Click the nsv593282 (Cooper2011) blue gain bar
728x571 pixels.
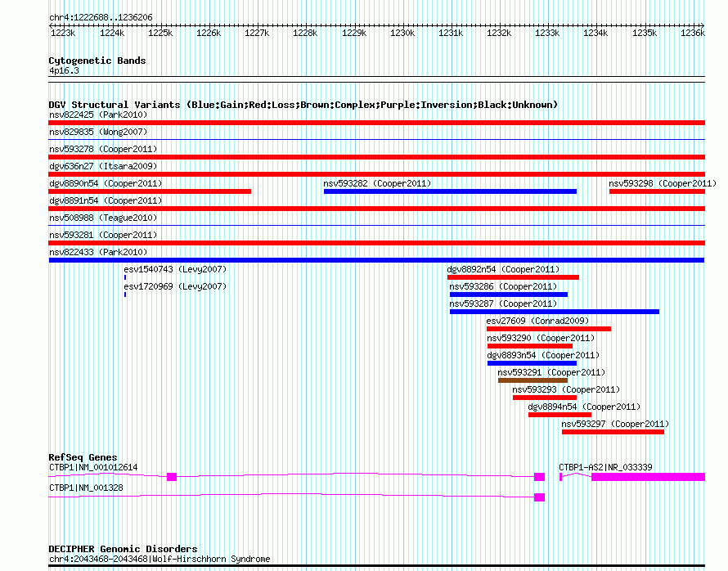tap(450, 191)
